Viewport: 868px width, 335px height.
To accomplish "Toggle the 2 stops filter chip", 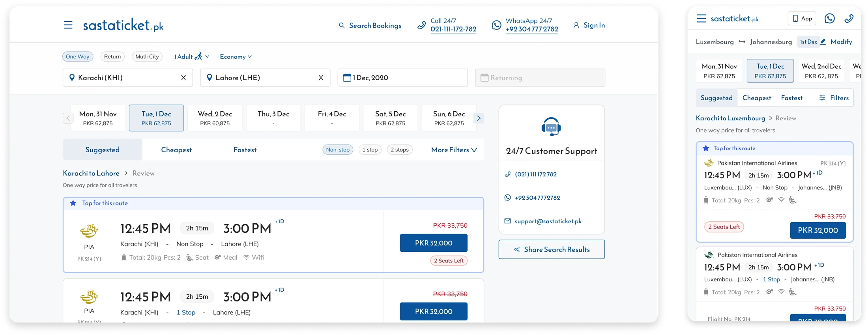I will (400, 150).
